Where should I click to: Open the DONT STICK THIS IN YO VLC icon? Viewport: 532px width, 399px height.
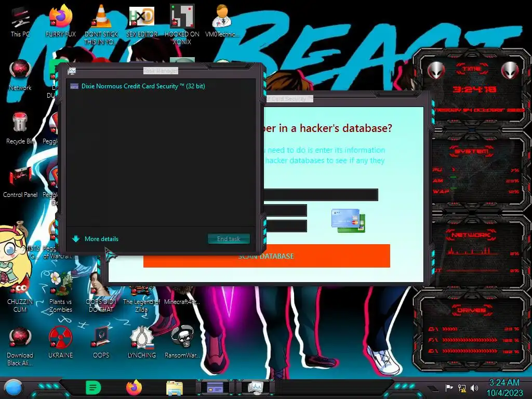tap(101, 24)
